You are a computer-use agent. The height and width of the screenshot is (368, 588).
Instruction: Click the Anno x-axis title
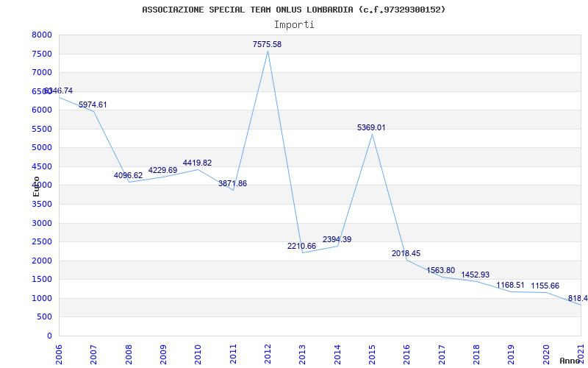[569, 361]
